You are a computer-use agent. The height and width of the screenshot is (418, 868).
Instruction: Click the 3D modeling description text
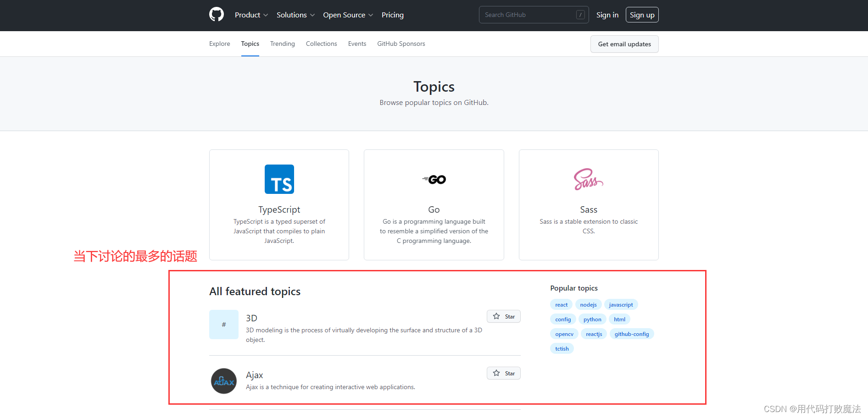[364, 335]
